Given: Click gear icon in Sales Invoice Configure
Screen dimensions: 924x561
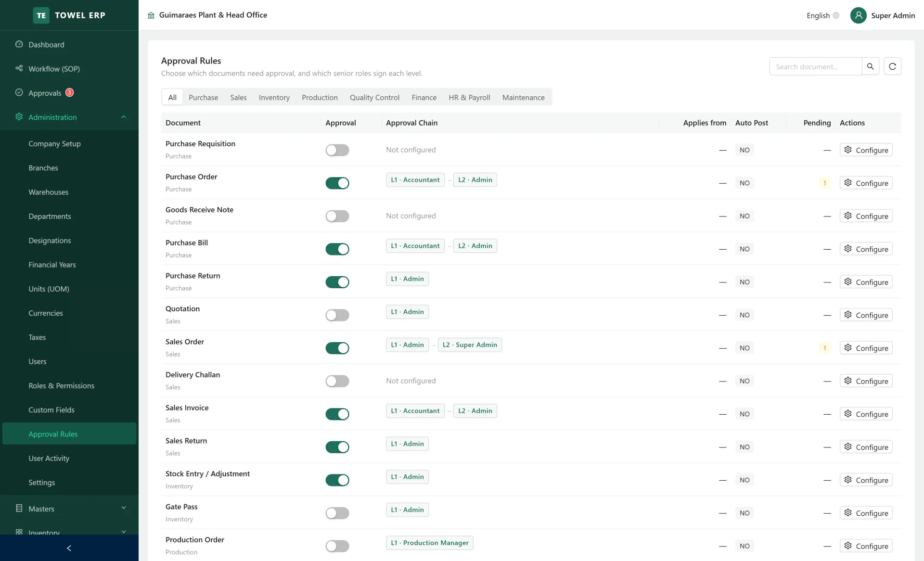Looking at the screenshot, I should click(x=848, y=414).
